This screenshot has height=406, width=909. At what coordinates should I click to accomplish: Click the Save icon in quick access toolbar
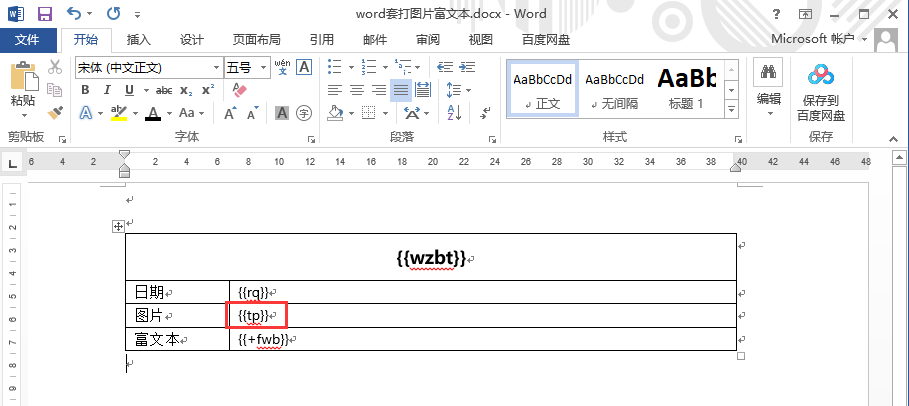tap(44, 14)
